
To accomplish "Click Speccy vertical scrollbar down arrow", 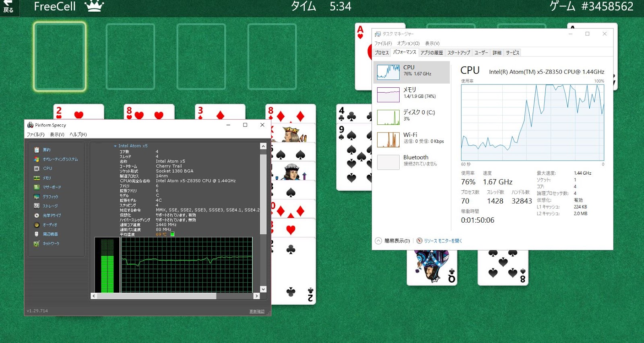I will tap(263, 289).
